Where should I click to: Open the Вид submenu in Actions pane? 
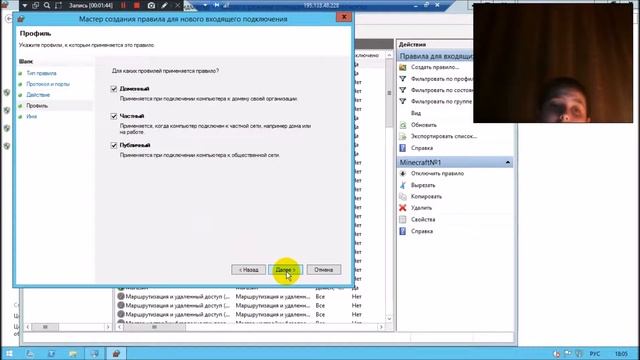click(x=416, y=113)
